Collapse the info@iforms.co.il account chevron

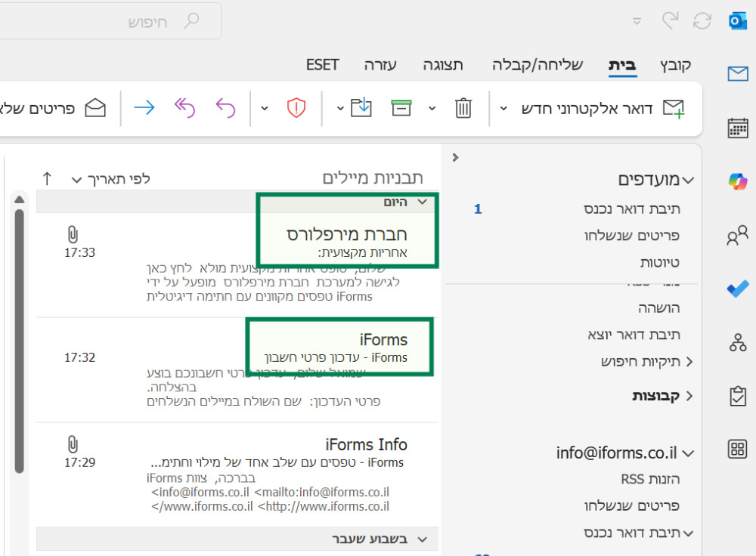[689, 453]
